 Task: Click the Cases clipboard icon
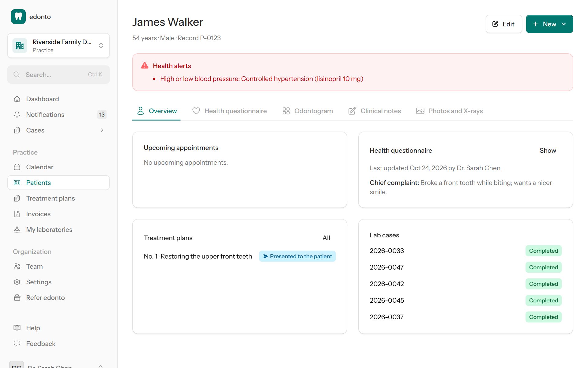(x=17, y=130)
